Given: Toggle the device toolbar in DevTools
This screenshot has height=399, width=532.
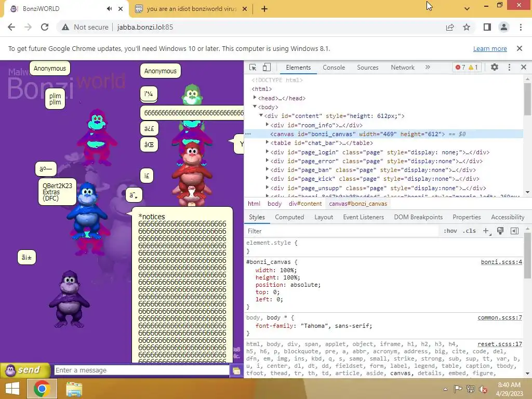Looking at the screenshot, I should pyautogui.click(x=267, y=67).
